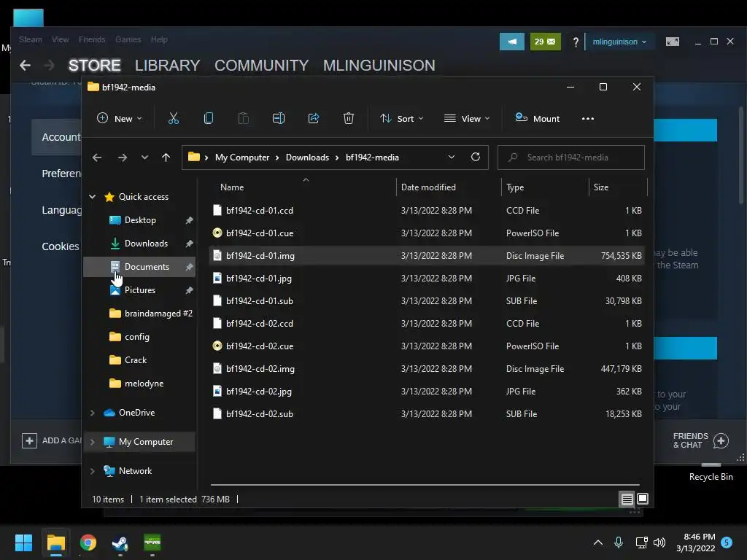Go up one folder level
The image size is (747, 560).
[x=166, y=157]
